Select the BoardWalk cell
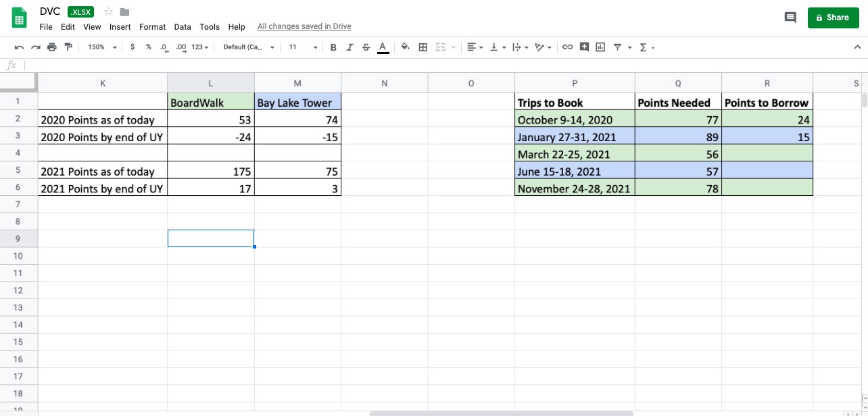Viewport: 868px width, 416px height. click(211, 103)
